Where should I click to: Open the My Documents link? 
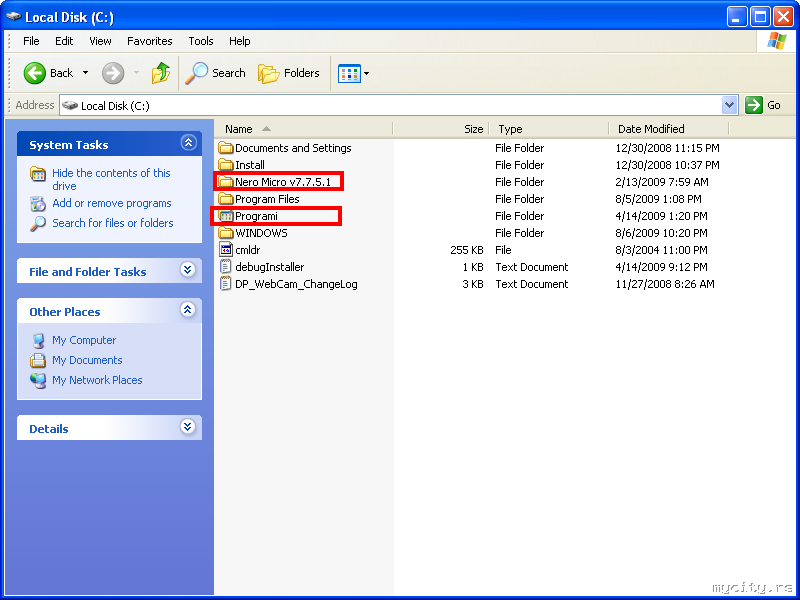tap(87, 360)
